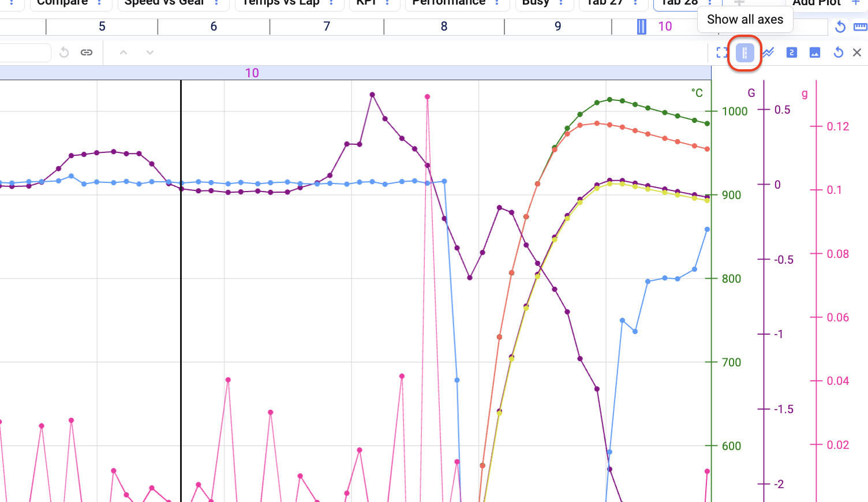Click the highest point of the pink spike
The height and width of the screenshot is (502, 868).
(x=427, y=97)
